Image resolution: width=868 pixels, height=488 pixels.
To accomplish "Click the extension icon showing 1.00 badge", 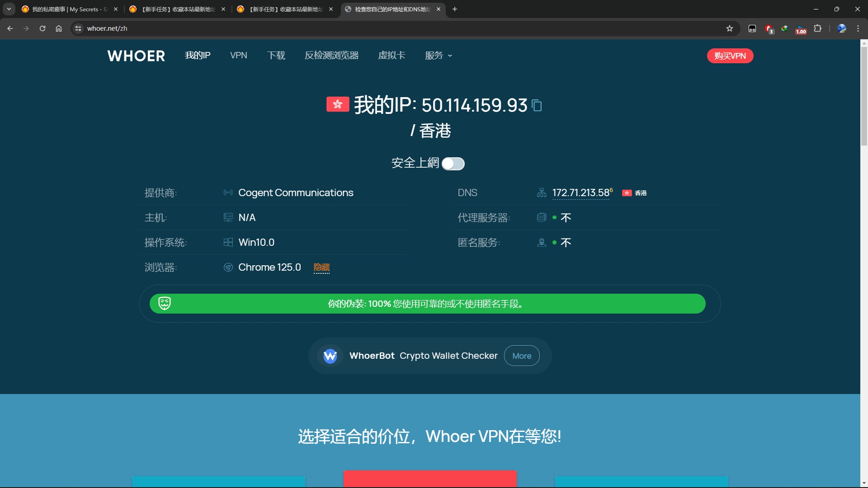I will pos(801,29).
